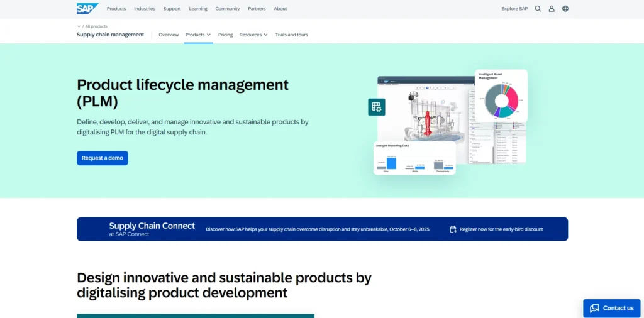Open the globe country selector icon
The height and width of the screenshot is (318, 644).
(x=565, y=9)
